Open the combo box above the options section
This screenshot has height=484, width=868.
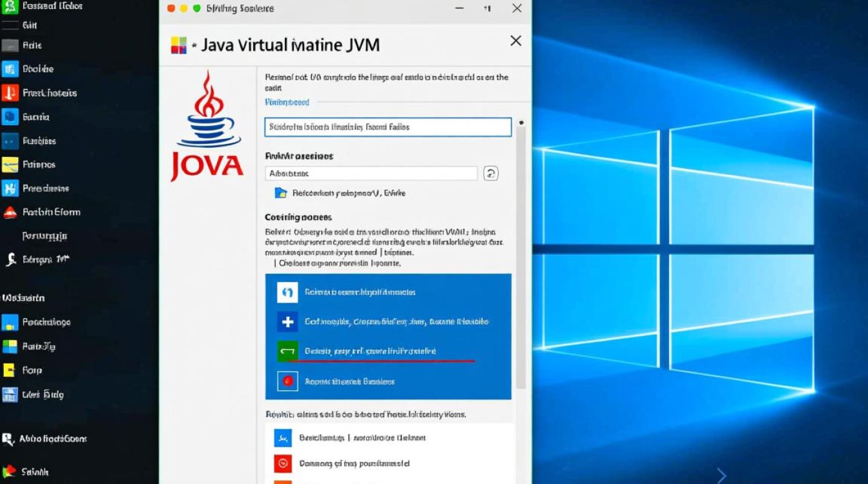[x=371, y=173]
